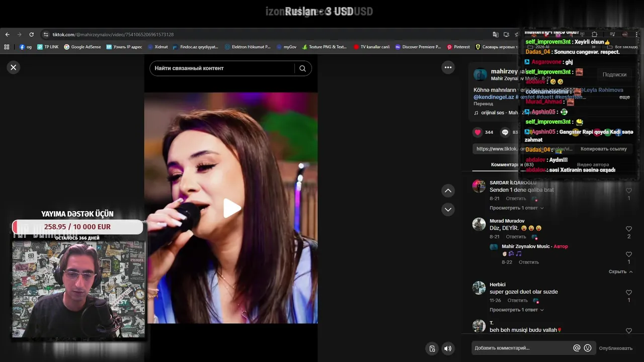Like SARDAR İLQAROGLU's comment
The height and width of the screenshot is (362, 644).
click(x=628, y=191)
